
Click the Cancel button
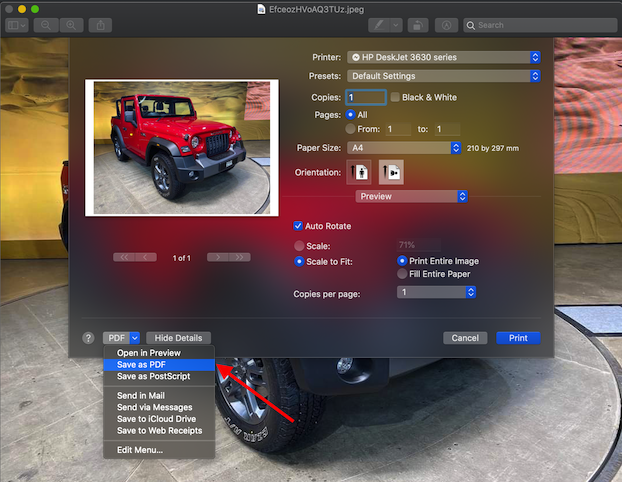tap(465, 338)
